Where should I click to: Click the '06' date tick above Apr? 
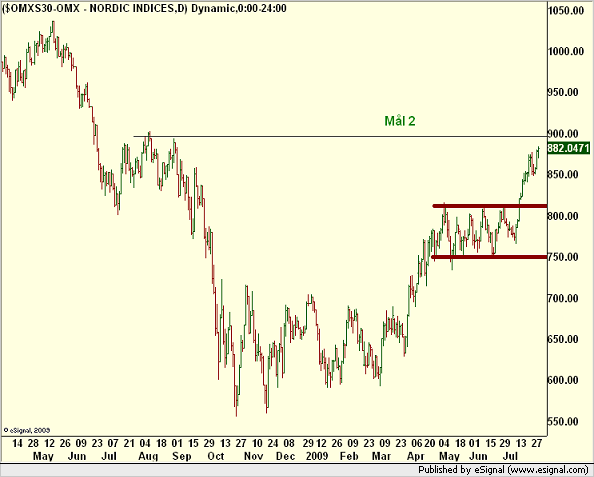coord(417,443)
